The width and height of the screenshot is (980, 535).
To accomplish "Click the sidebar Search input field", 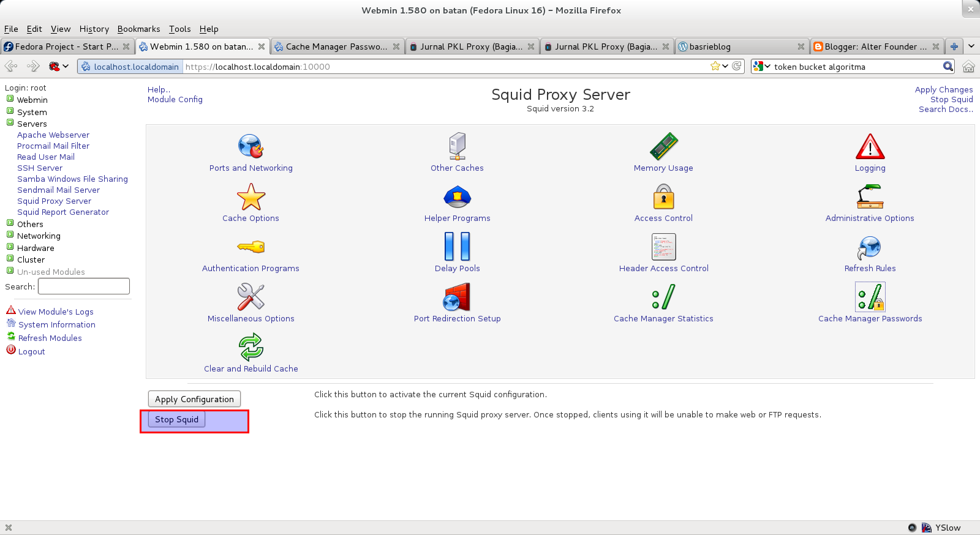I will click(84, 286).
